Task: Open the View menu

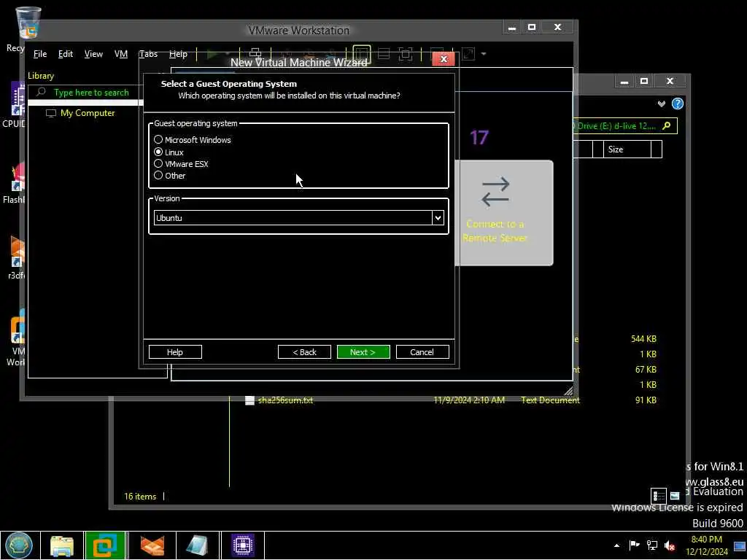Action: (93, 54)
